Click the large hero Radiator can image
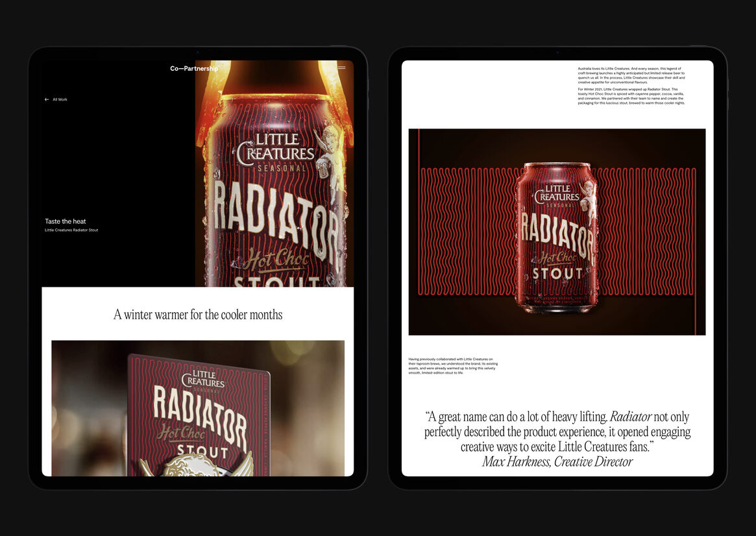The image size is (756, 536). (x=274, y=195)
